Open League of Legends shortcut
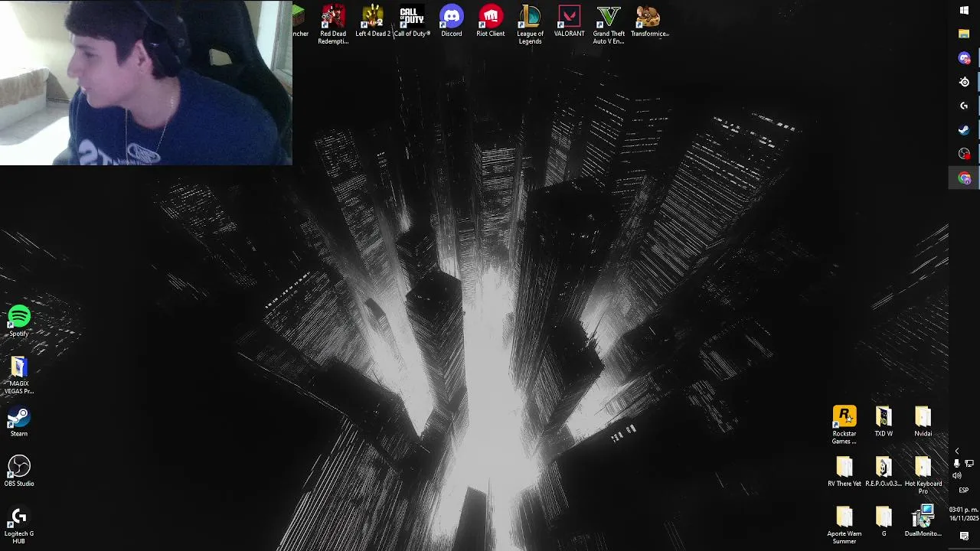This screenshot has width=980, height=551. [530, 24]
